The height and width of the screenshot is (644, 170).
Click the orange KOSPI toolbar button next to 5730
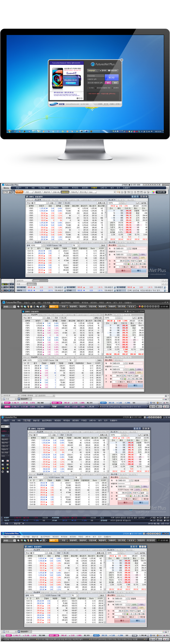pyautogui.click(x=20, y=192)
